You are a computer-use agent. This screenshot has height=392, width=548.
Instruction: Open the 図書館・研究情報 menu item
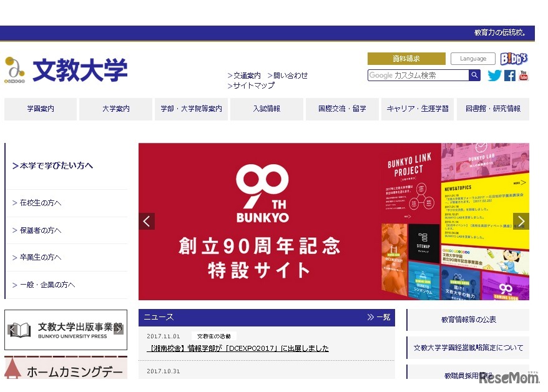(x=493, y=108)
